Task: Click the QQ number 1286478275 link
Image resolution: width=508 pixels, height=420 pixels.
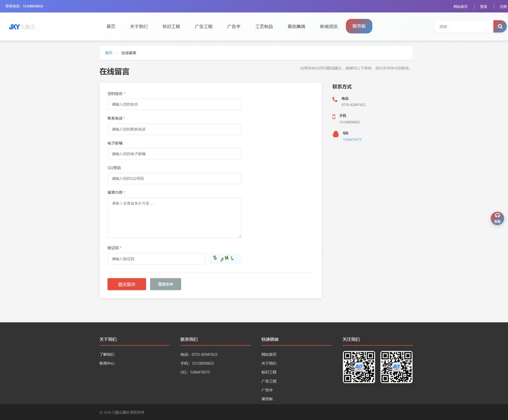Action: pos(353,139)
